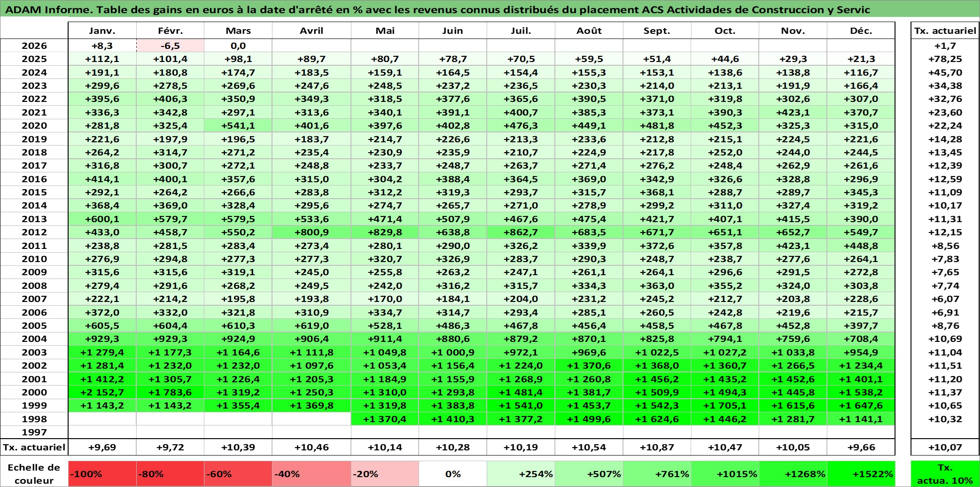This screenshot has width=980, height=487.
Task: Click the +541,1 cell in 2020
Action: [x=238, y=125]
